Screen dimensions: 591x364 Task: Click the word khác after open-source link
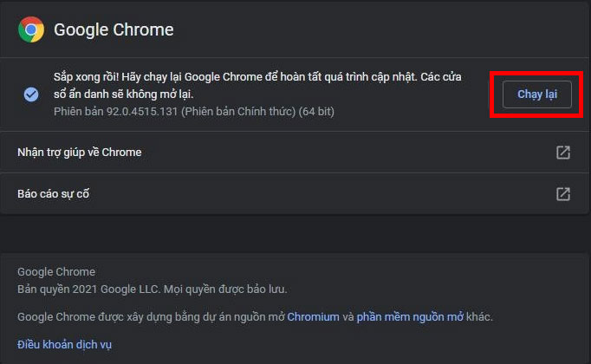[479, 317]
